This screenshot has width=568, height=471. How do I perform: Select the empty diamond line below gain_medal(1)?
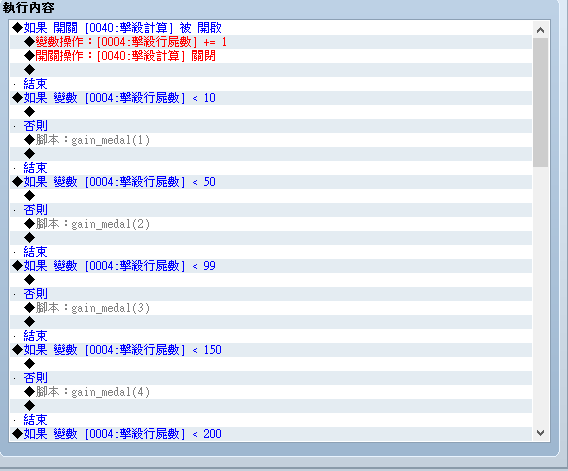[x=271, y=154]
